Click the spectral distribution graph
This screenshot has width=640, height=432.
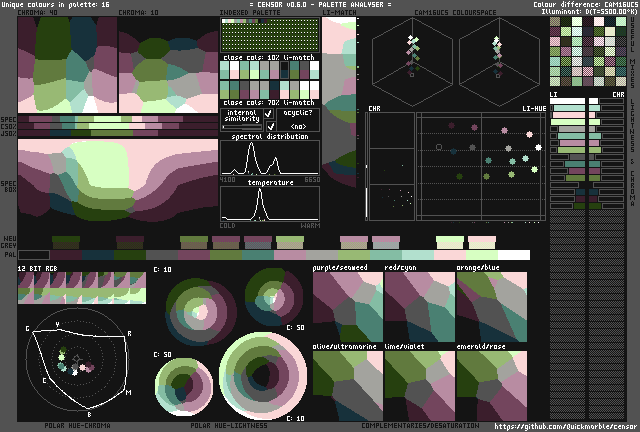coord(270,158)
